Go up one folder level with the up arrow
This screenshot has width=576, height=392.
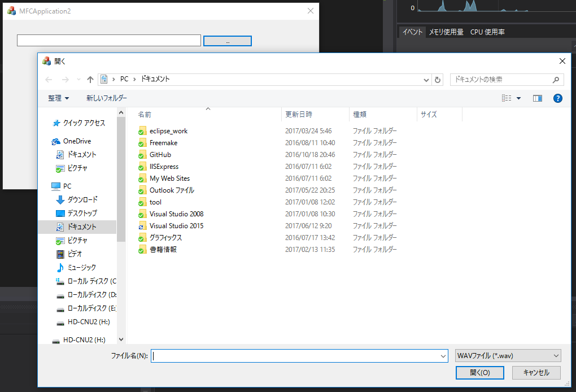(90, 79)
